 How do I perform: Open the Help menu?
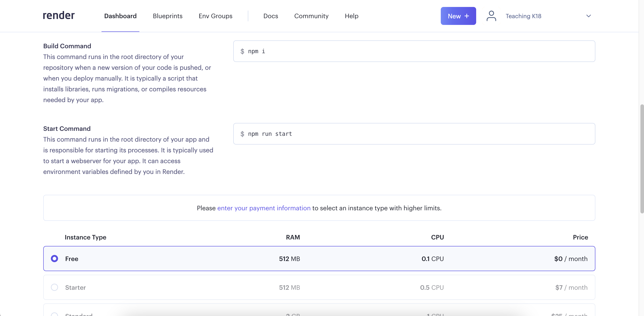tap(352, 16)
